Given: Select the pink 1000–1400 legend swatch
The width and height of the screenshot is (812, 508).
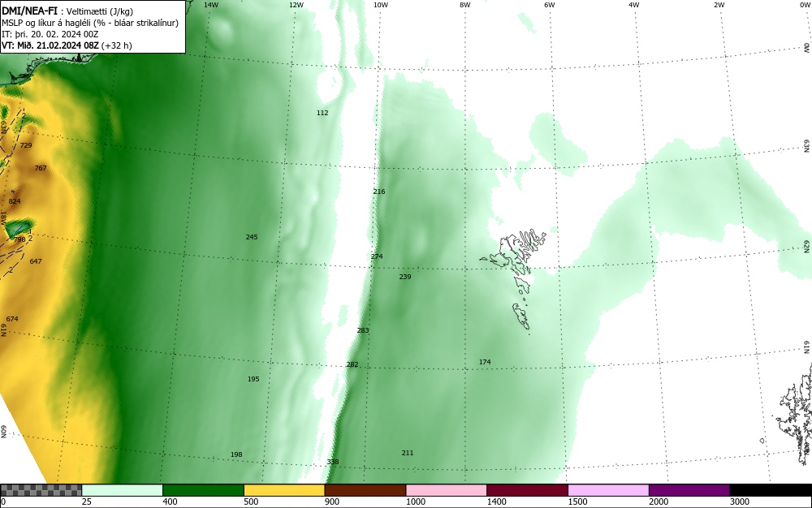Looking at the screenshot, I should tap(447, 490).
